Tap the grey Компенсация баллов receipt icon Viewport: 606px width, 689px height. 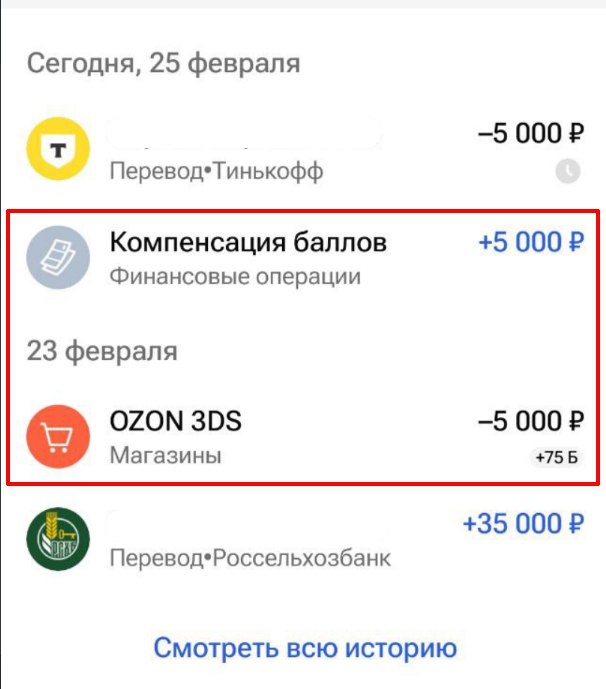tap(58, 257)
